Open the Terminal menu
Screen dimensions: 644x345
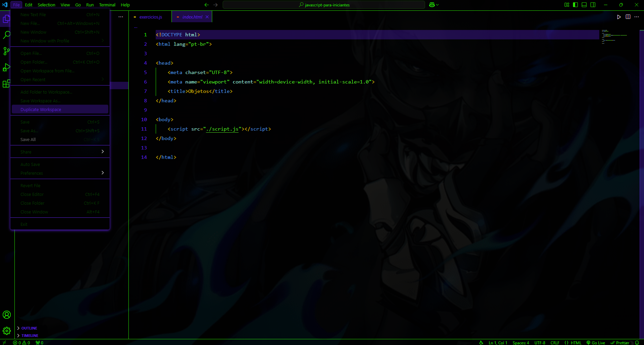(x=107, y=5)
